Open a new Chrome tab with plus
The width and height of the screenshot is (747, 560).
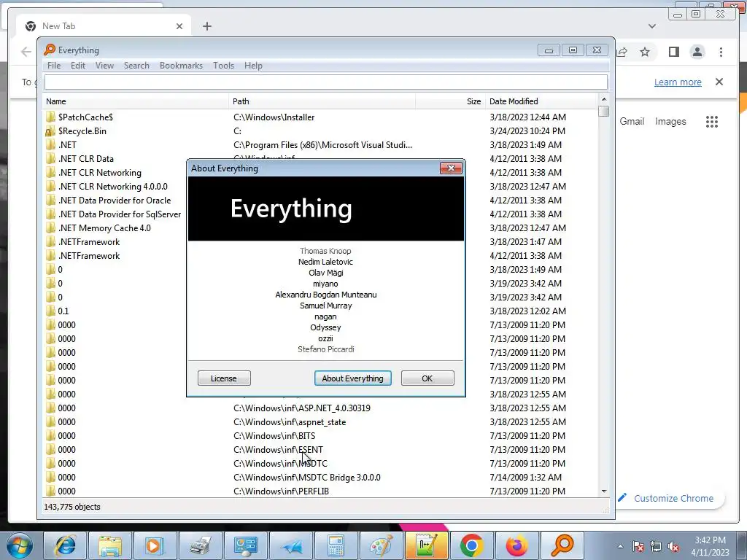[x=206, y=26]
